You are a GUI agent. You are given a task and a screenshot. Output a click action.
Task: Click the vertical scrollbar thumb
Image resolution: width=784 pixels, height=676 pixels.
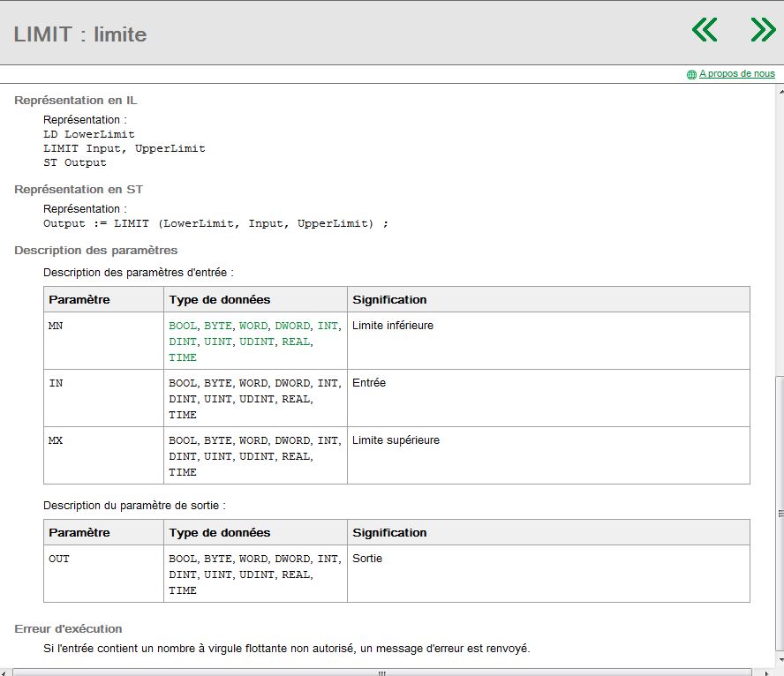coord(779,512)
